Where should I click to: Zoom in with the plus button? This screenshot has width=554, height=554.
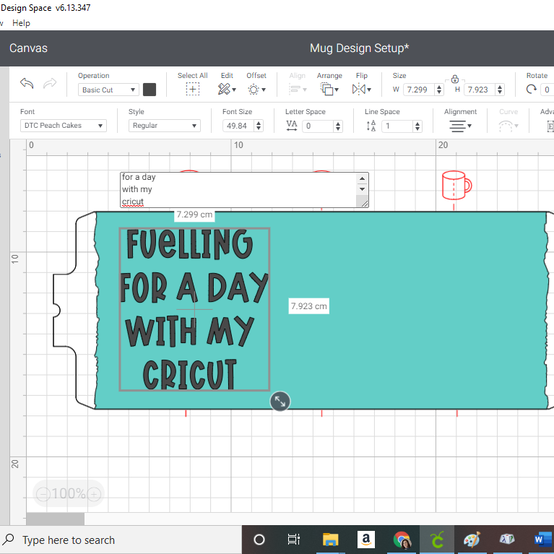94,494
